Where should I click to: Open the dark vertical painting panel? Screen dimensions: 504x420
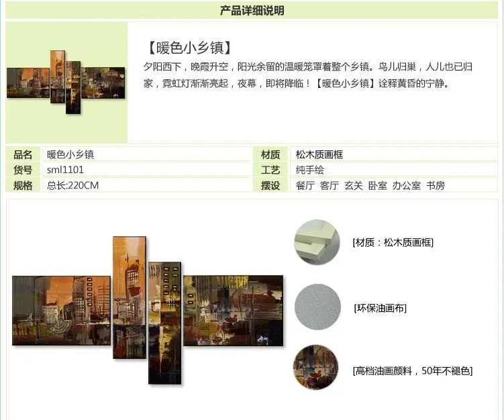[x=164, y=323]
